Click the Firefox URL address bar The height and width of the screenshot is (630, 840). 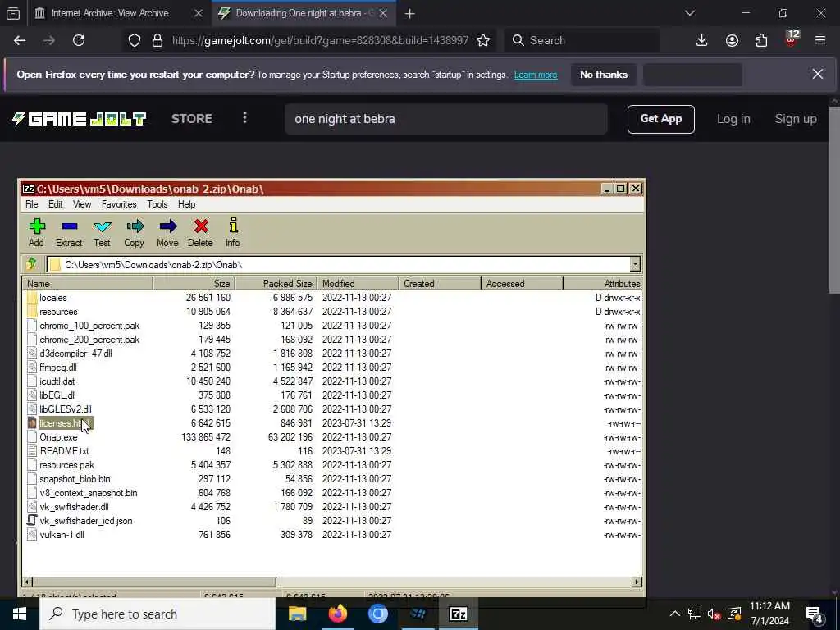pyautogui.click(x=320, y=40)
